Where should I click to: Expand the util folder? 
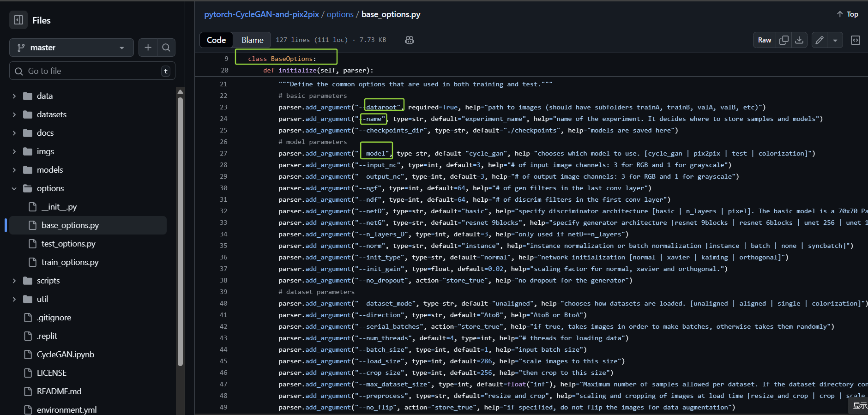14,299
